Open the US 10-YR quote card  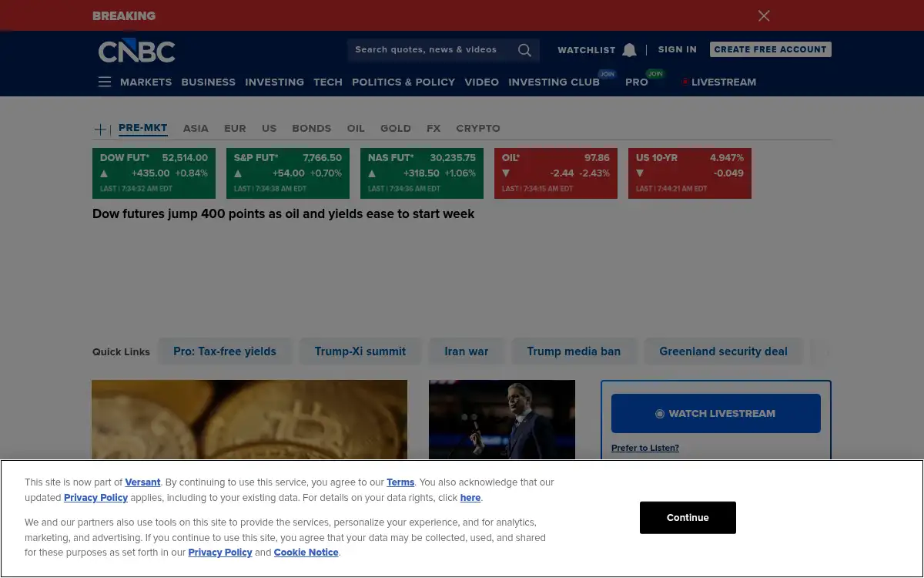[690, 173]
